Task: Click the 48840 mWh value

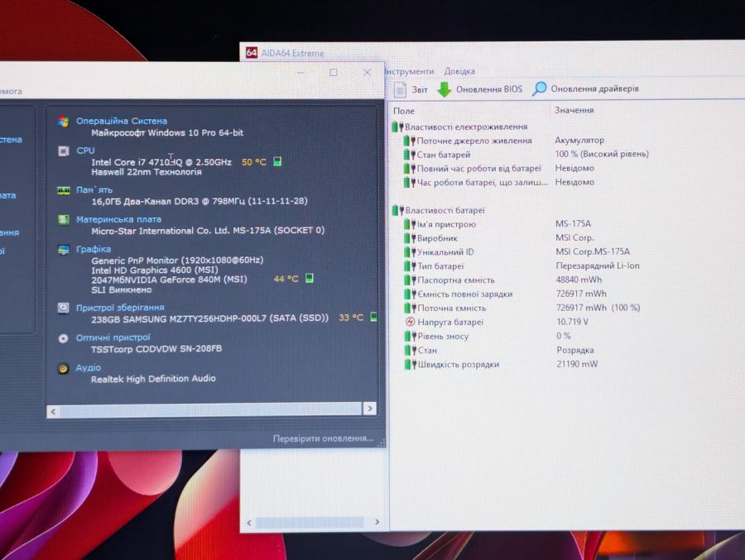Action: pyautogui.click(x=579, y=280)
